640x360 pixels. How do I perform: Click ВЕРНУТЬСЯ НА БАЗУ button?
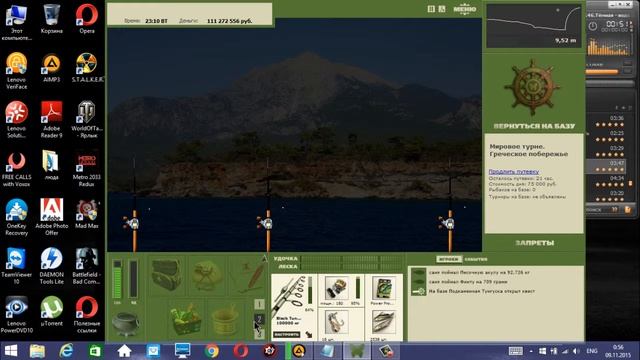point(534,126)
